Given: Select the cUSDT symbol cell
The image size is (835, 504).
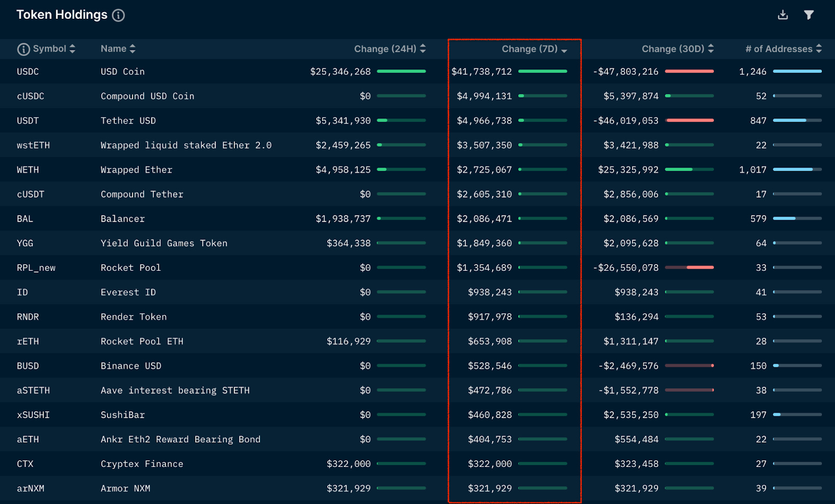Looking at the screenshot, I should click(x=30, y=194).
